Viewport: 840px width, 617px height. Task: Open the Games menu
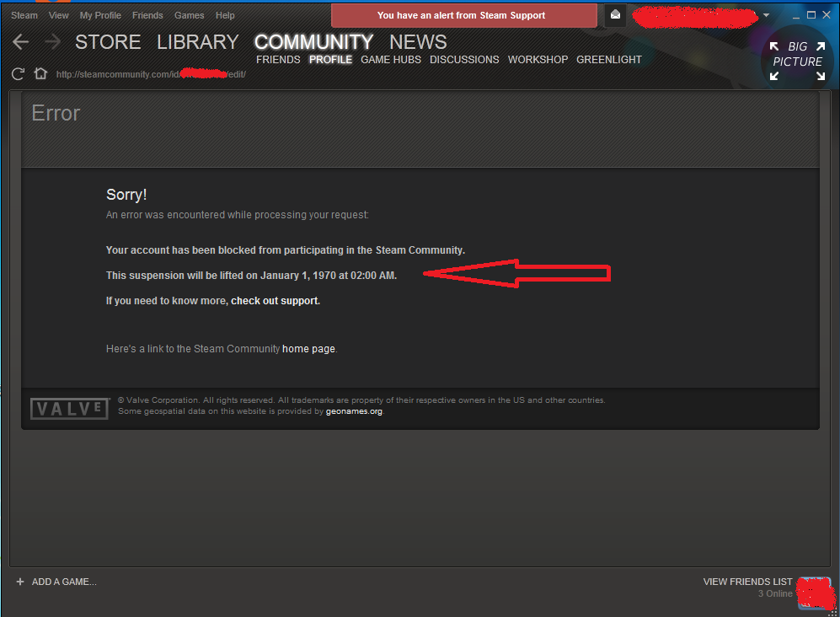coord(189,15)
